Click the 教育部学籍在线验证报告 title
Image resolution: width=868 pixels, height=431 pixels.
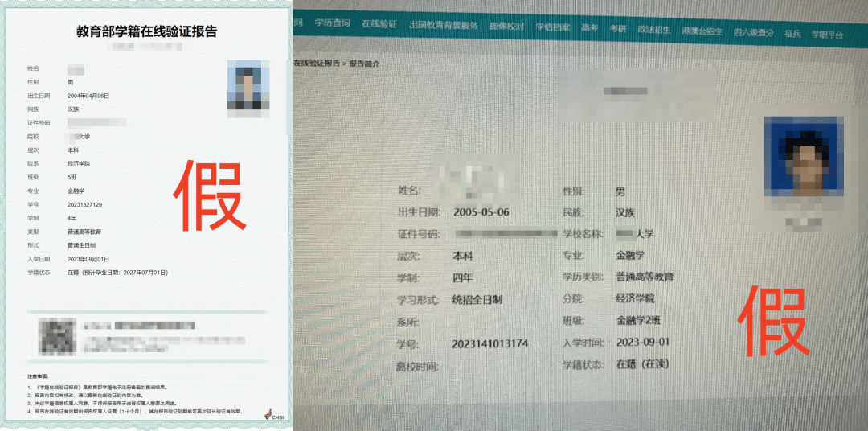pos(146,32)
